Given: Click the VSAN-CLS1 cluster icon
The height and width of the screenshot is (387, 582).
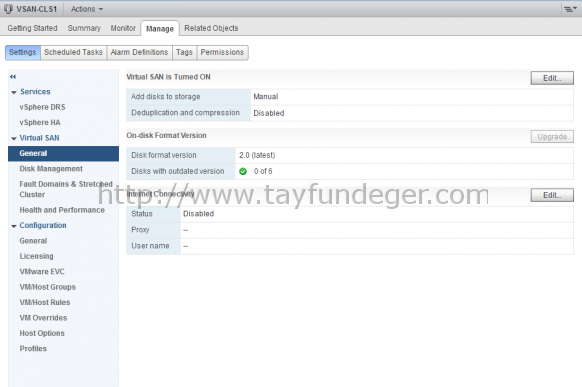Looking at the screenshot, I should point(8,9).
